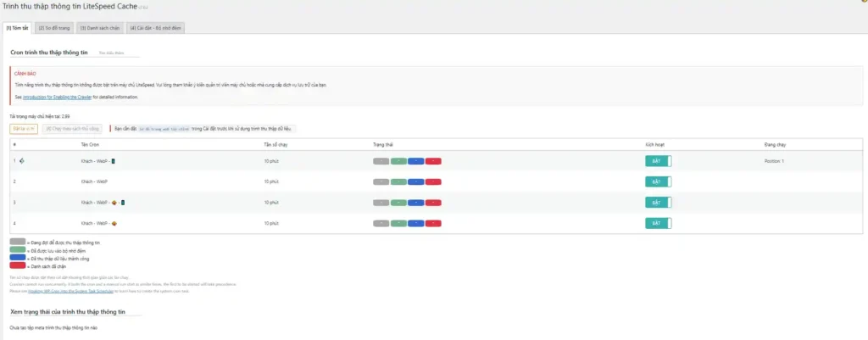Click the gray legend swatch for waiting status

coord(18,242)
